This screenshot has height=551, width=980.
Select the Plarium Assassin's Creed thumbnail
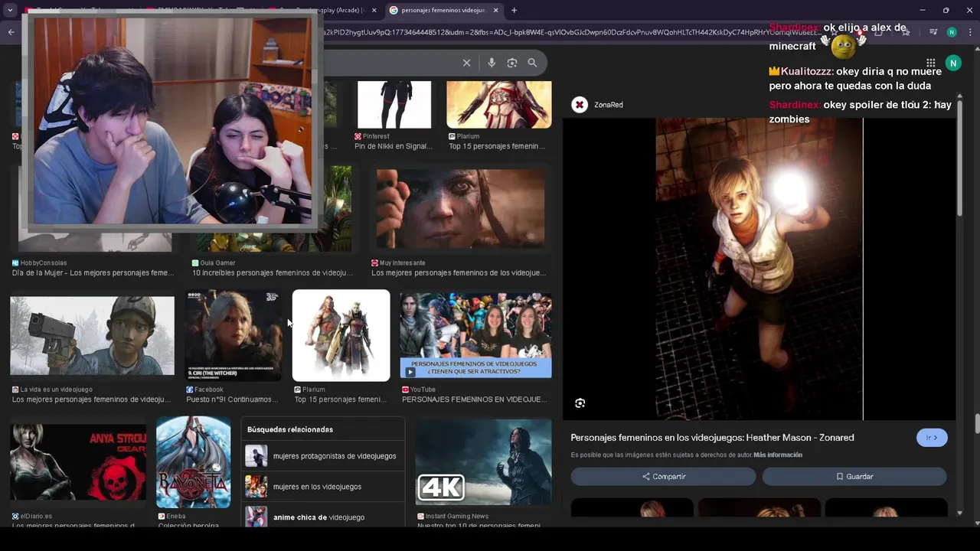(498, 104)
